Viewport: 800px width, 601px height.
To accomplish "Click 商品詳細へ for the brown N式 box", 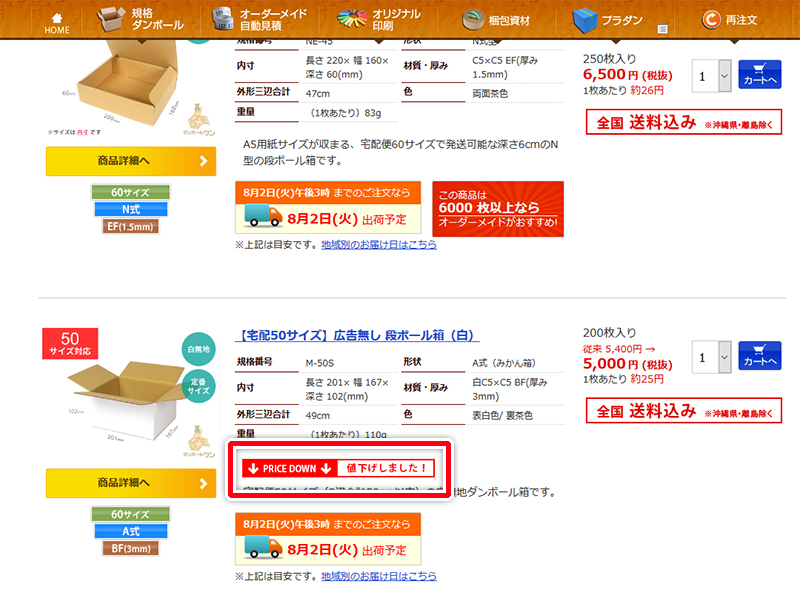I will point(131,161).
